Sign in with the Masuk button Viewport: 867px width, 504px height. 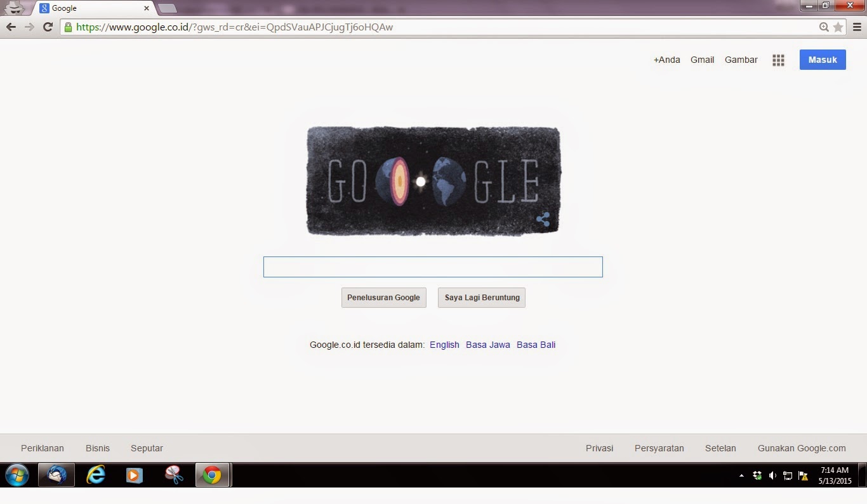pos(823,60)
